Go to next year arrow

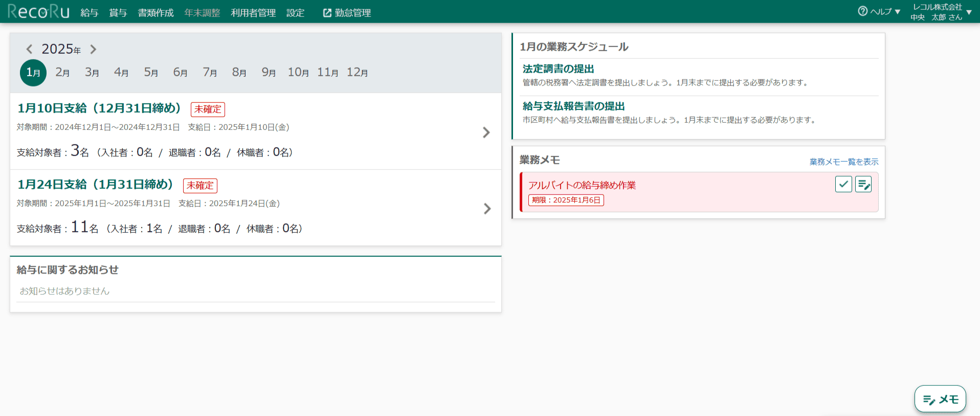[x=93, y=49]
